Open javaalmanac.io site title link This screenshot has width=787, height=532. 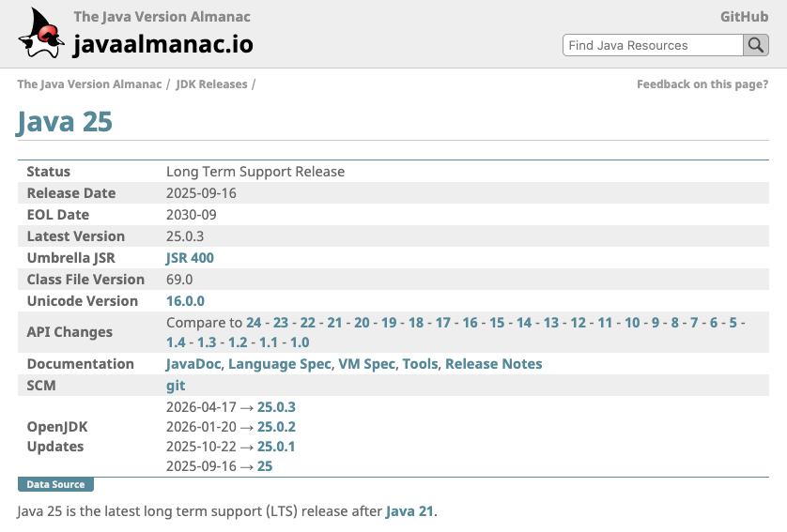coord(163,44)
